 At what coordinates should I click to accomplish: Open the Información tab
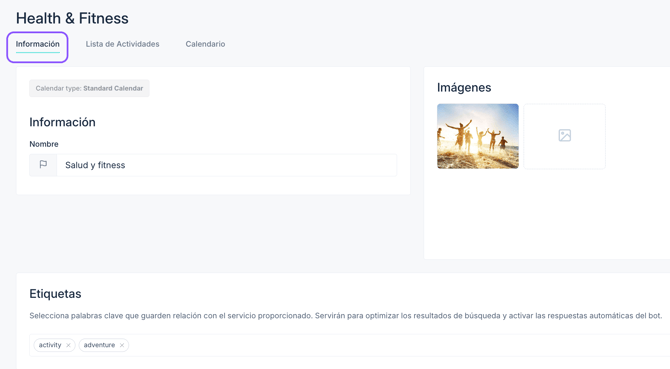click(38, 44)
